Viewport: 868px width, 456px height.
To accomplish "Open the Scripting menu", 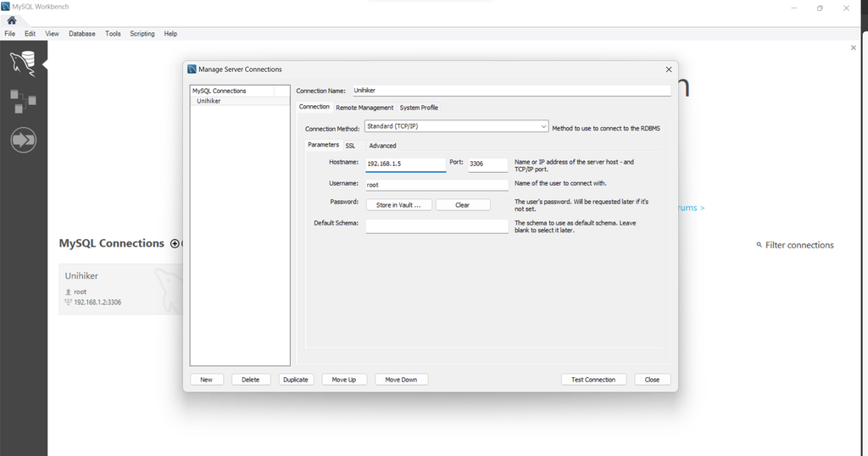I will coord(142,34).
